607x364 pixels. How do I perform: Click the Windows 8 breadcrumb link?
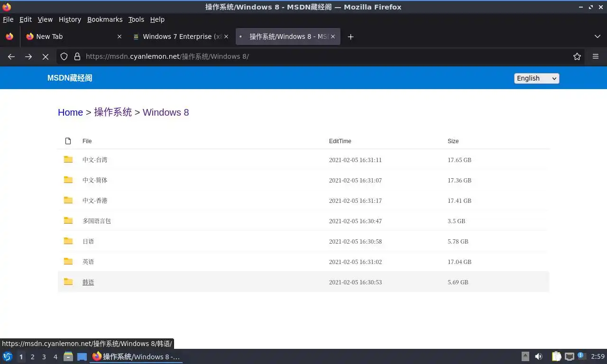[x=166, y=112]
